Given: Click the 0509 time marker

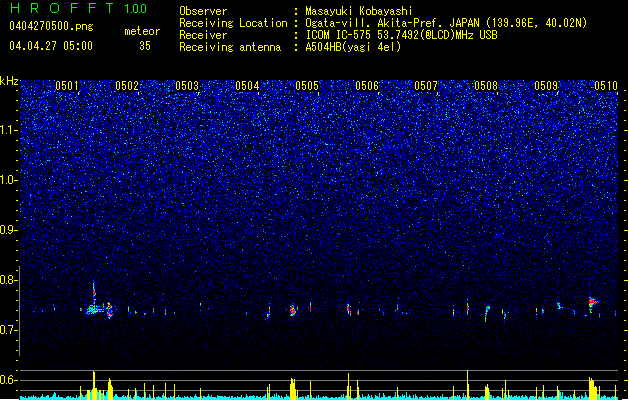Looking at the screenshot, I should click(546, 86).
